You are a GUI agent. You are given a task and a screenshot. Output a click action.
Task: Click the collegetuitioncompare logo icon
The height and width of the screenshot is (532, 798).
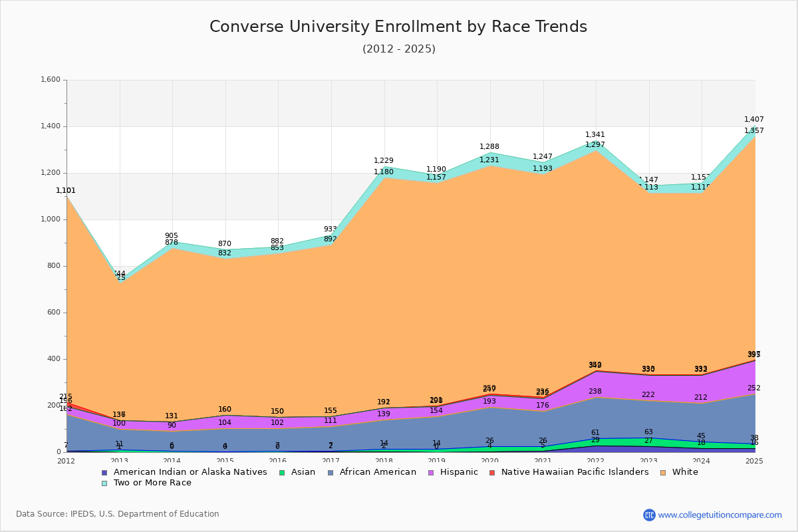(649, 515)
